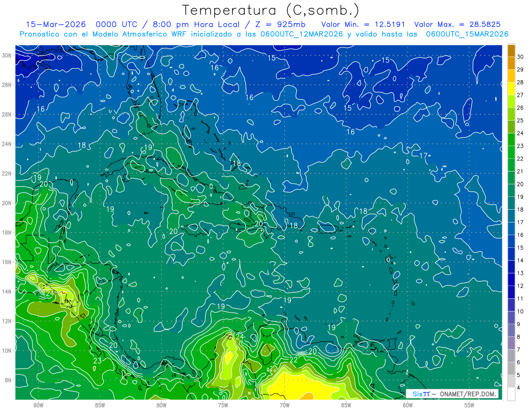
Task: Click the "21" value on the color legend
Action: [x=520, y=171]
